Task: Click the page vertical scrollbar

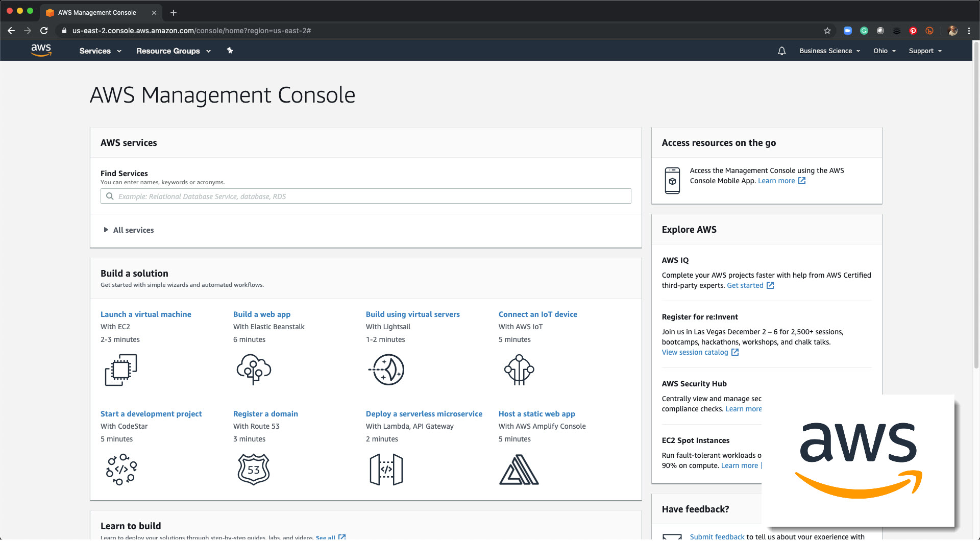Action: pyautogui.click(x=976, y=204)
